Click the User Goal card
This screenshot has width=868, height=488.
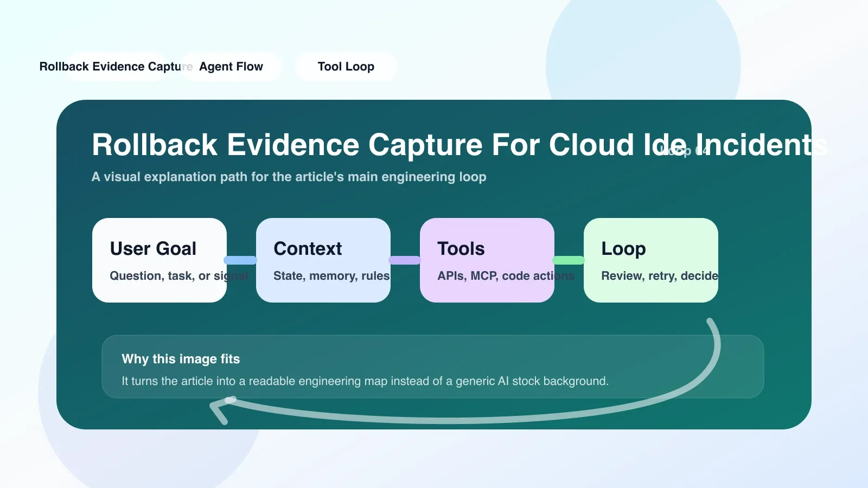tap(159, 260)
